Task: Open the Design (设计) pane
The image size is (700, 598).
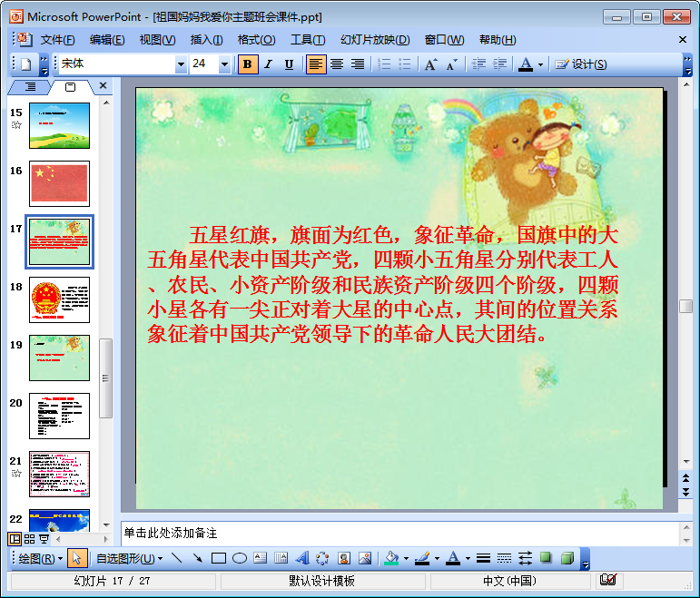Action: coord(581,64)
